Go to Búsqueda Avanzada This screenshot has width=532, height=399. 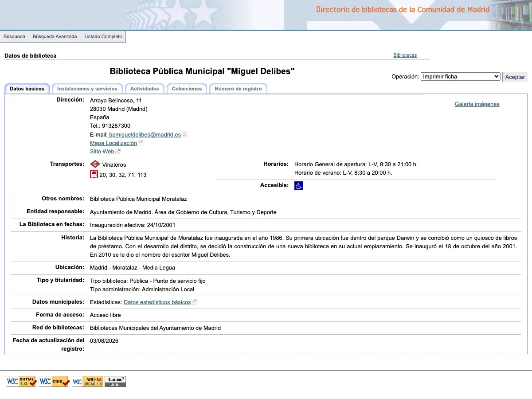pos(55,36)
